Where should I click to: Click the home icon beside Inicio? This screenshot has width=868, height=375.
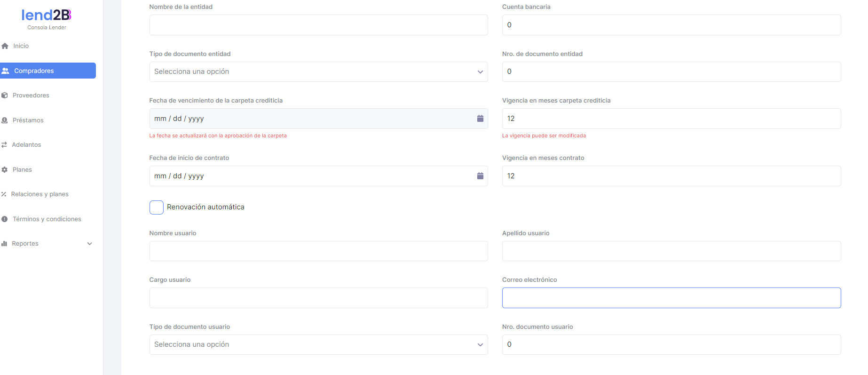5,46
